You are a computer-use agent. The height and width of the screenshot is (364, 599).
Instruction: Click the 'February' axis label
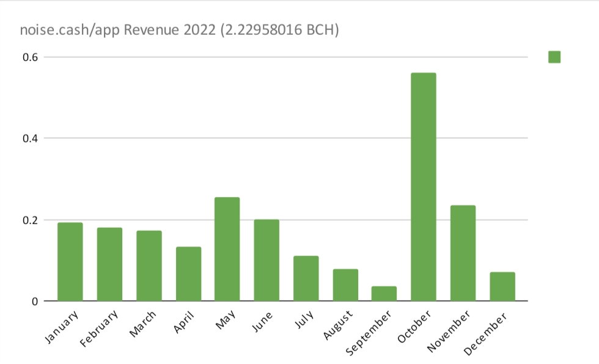pos(99,329)
